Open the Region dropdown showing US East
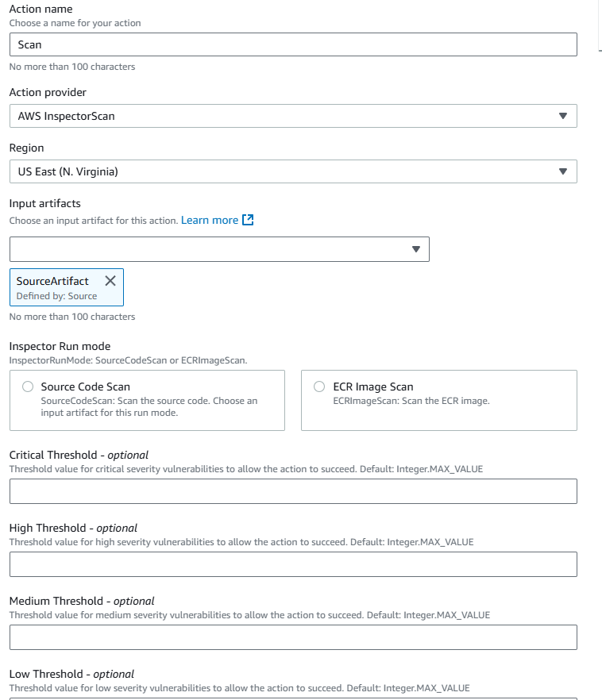Screen dimensions: 602x700 click(293, 171)
